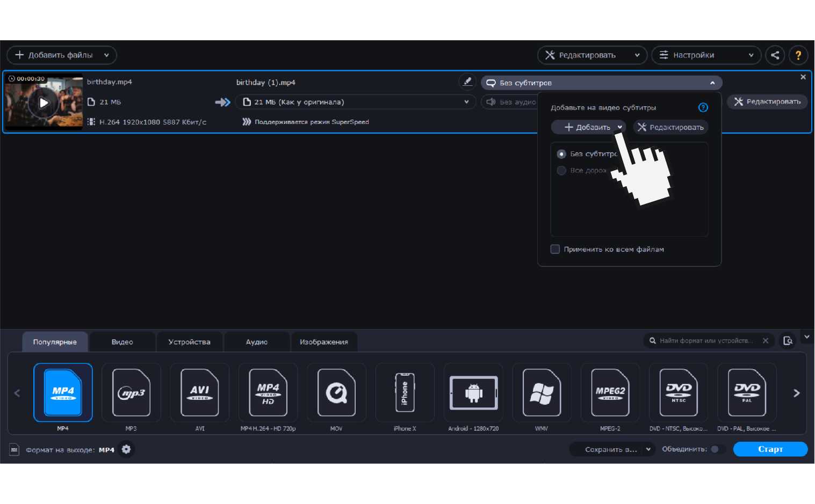Open help via the question mark icon
This screenshot has width=815, height=504.
click(x=798, y=55)
